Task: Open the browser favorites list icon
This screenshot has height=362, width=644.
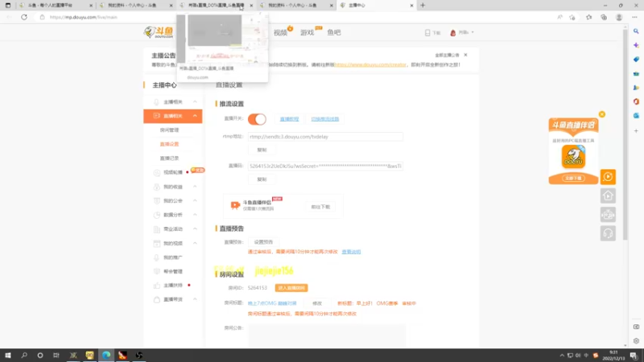Action: [x=589, y=17]
